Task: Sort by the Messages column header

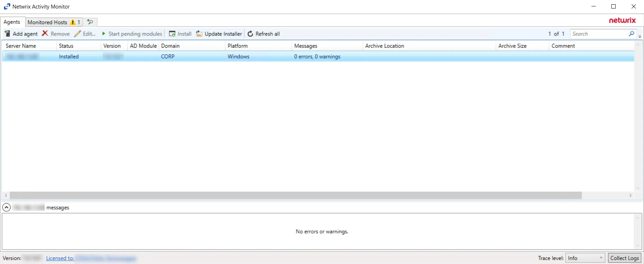Action: point(327,46)
